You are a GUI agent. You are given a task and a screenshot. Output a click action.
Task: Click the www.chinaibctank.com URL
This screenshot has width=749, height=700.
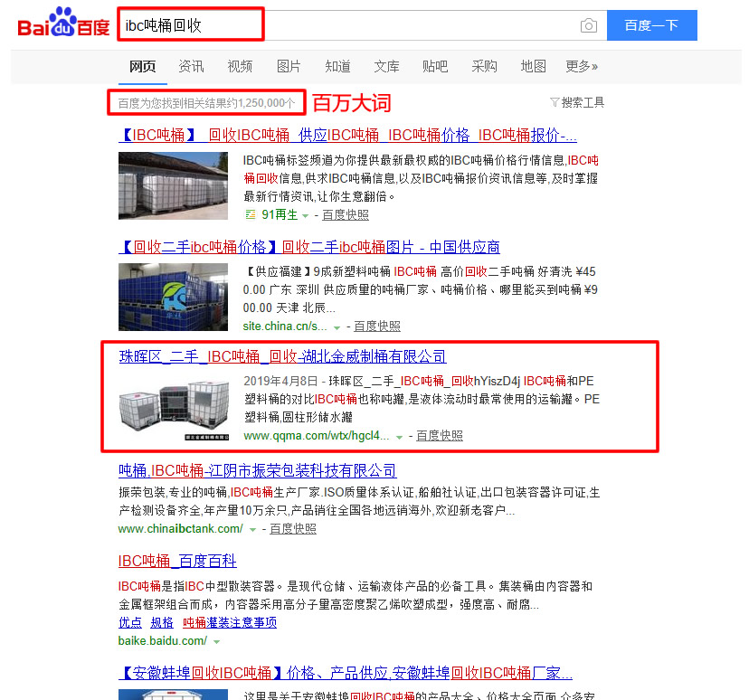[x=181, y=528]
